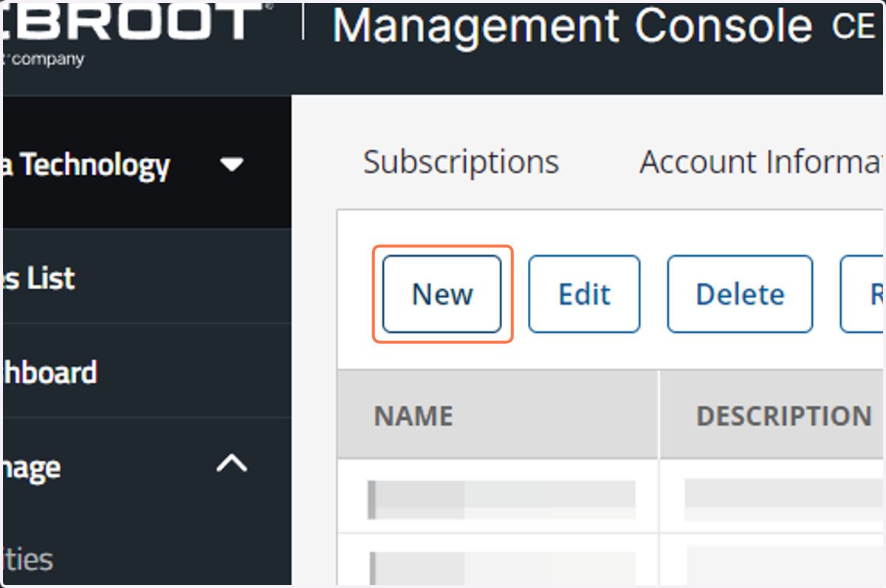Expand the Technology site dropdown arrow
The width and height of the screenshot is (886, 588).
(233, 165)
